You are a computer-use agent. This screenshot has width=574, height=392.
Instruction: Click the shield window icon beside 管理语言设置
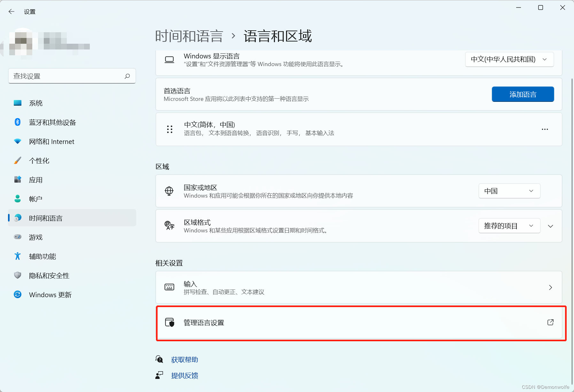pos(170,322)
